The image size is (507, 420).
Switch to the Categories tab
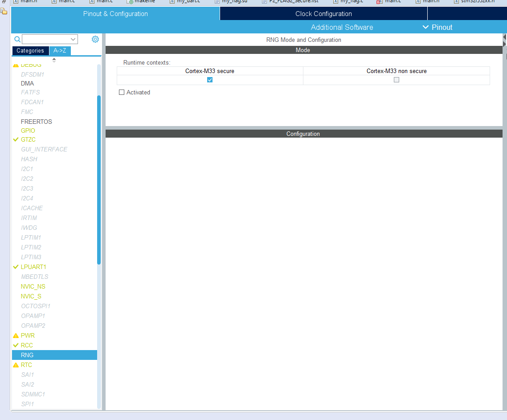coord(30,51)
